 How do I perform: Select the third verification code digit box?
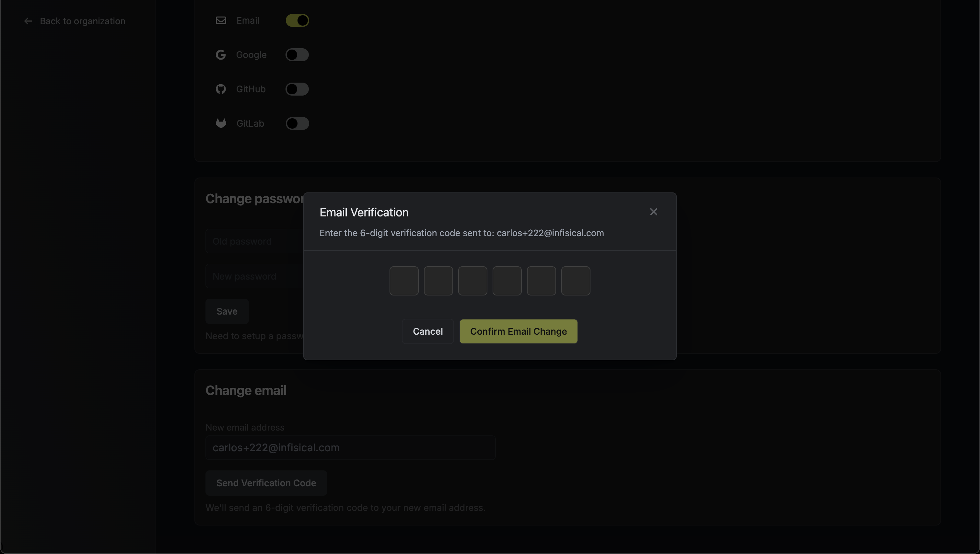(x=473, y=281)
